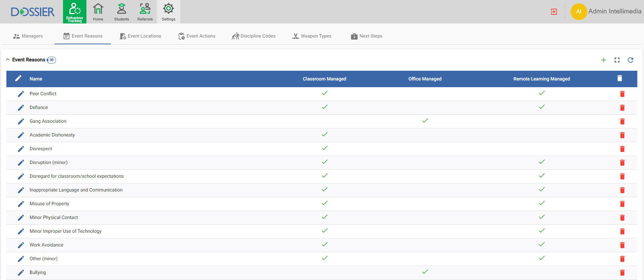Toggle Office Managed check for Bullying
This screenshot has width=644, height=280.
pos(425,272)
